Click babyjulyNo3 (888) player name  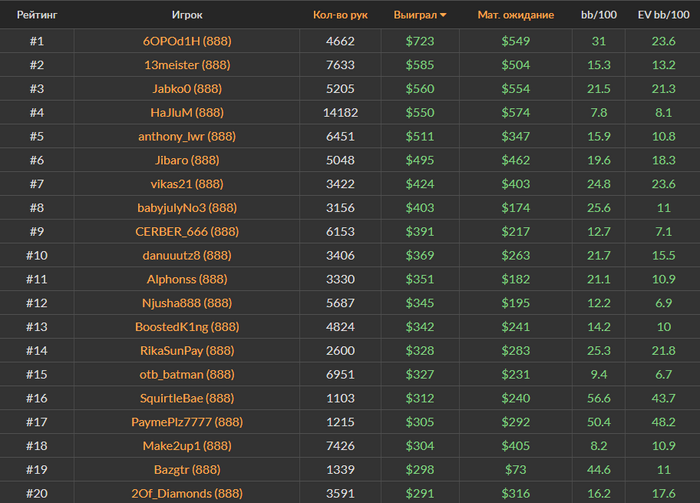186,208
